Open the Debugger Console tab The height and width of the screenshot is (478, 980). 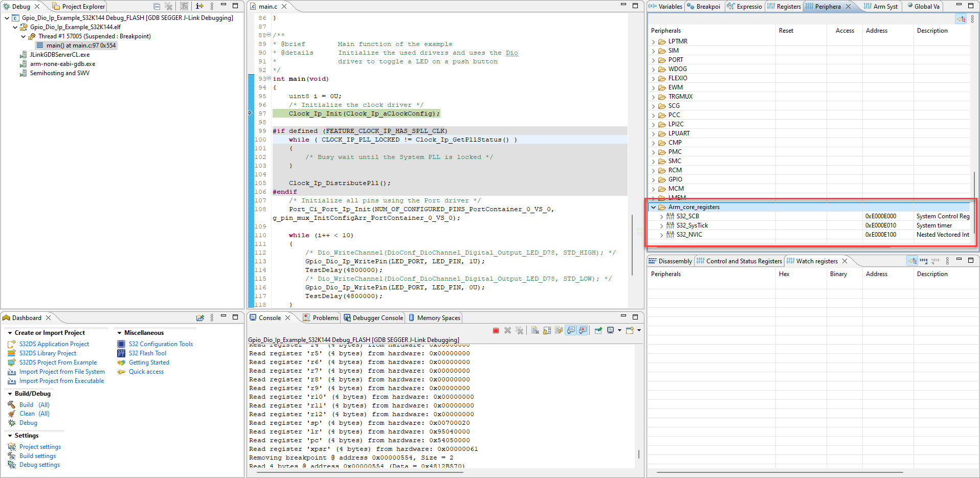373,317
